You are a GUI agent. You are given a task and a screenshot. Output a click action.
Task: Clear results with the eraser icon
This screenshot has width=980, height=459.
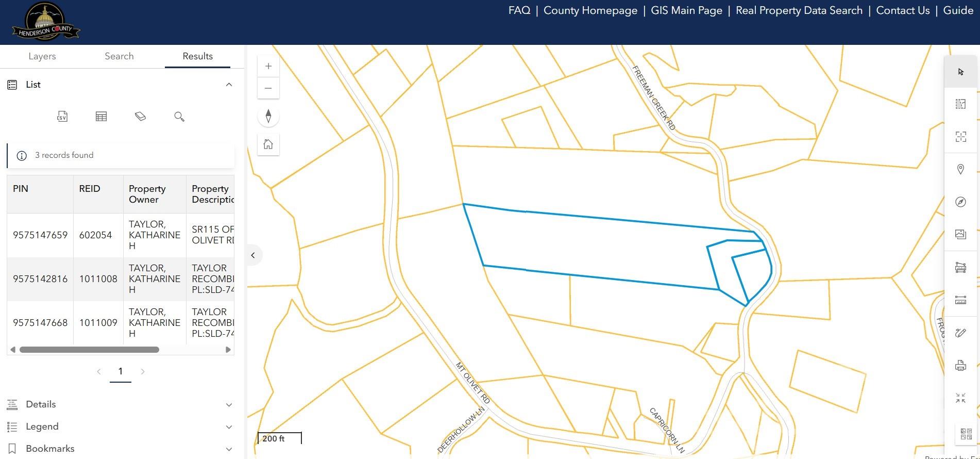[x=140, y=117]
